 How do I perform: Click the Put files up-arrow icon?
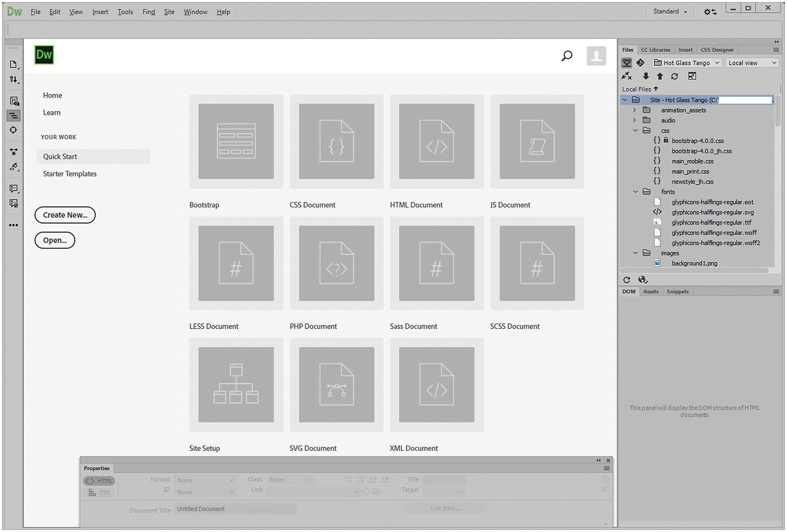[x=660, y=77]
